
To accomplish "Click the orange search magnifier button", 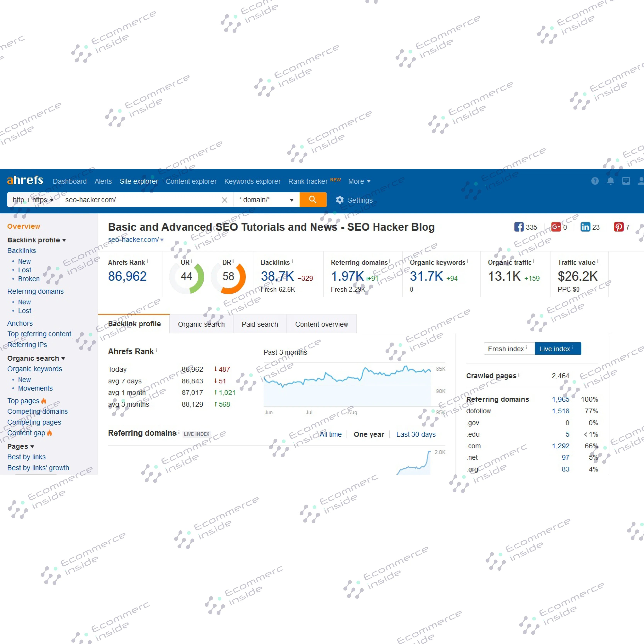I will [x=313, y=200].
